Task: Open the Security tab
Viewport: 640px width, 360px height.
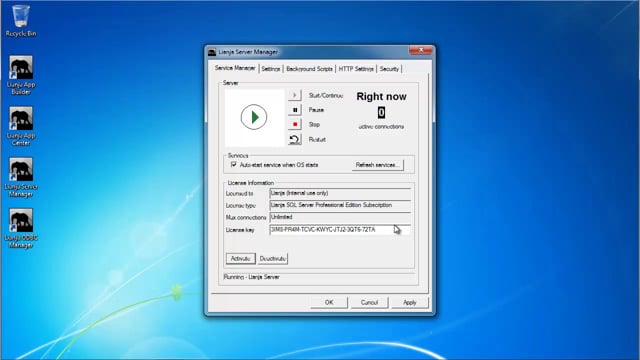Action: [389, 69]
